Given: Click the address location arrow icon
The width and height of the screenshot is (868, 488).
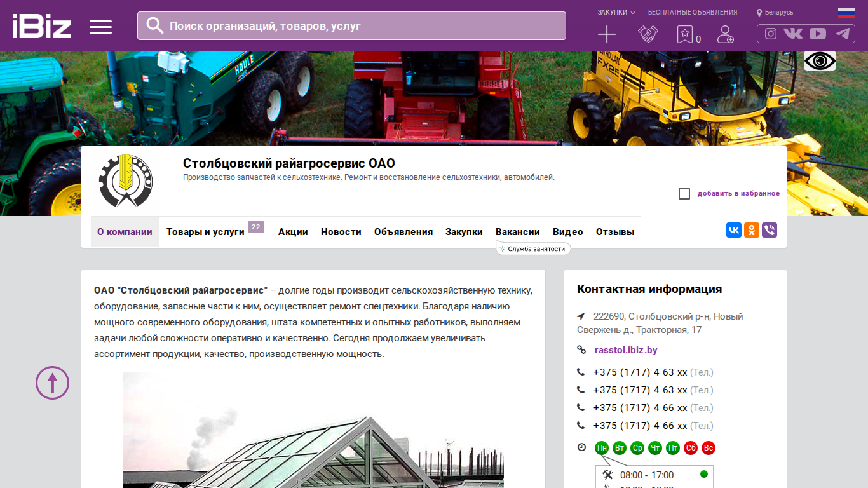Looking at the screenshot, I should coord(581,316).
